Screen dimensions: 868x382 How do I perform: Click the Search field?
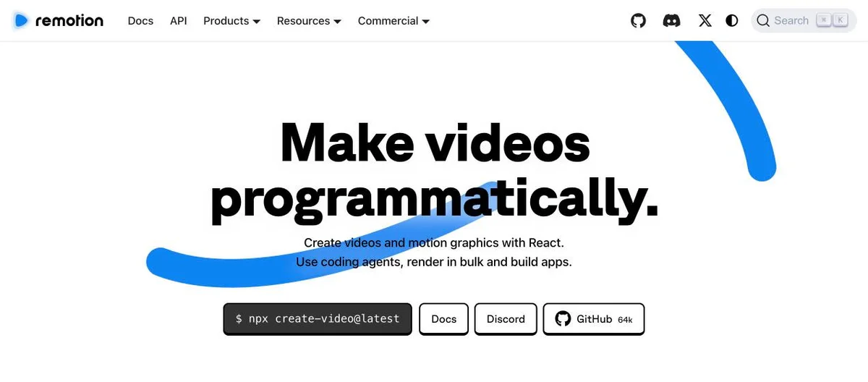pyautogui.click(x=804, y=20)
